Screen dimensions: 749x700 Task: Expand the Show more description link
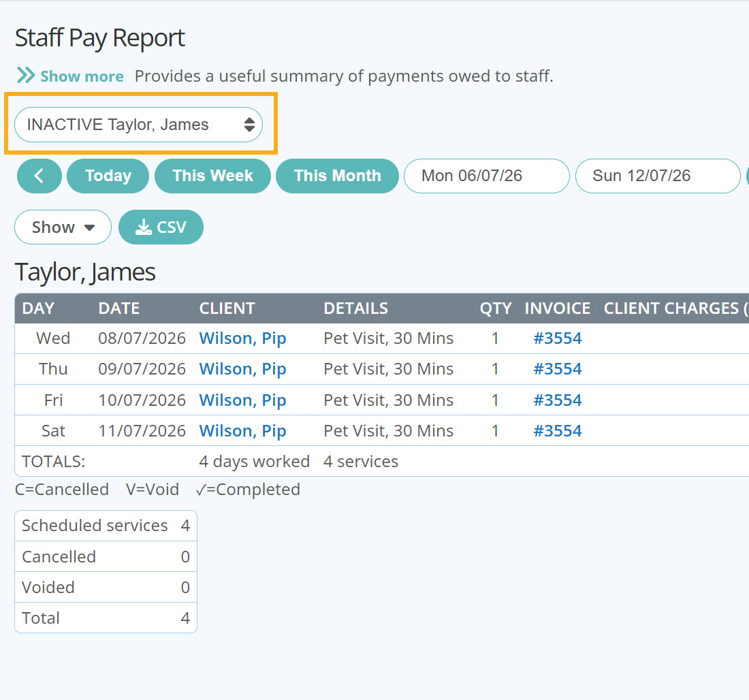70,76
